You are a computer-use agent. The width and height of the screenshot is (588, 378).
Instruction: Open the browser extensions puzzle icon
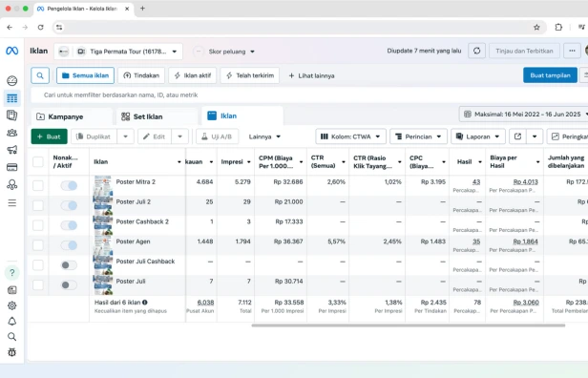pos(558,27)
